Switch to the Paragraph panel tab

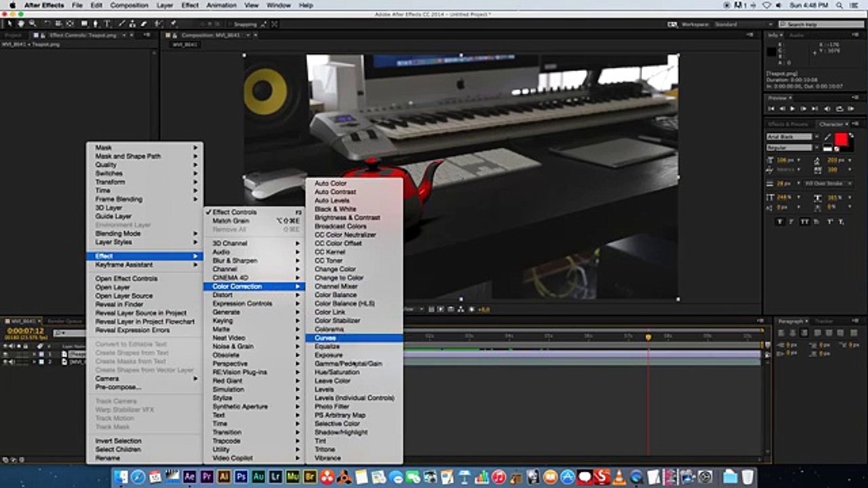point(791,321)
